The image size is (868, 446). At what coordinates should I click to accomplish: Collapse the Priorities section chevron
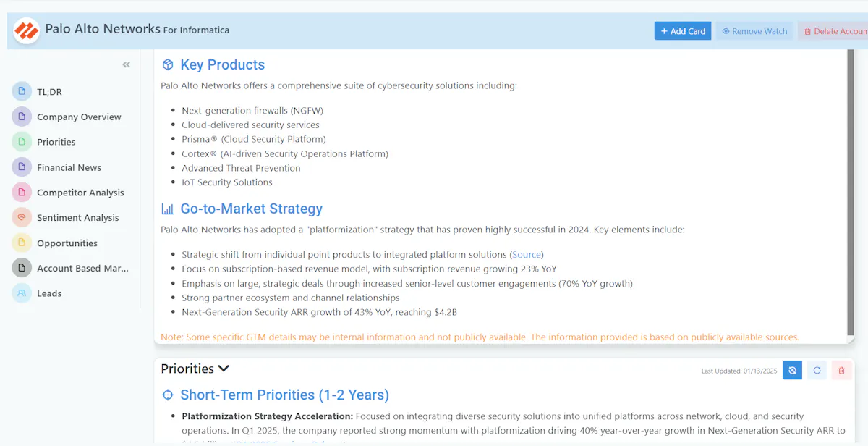[x=224, y=369]
